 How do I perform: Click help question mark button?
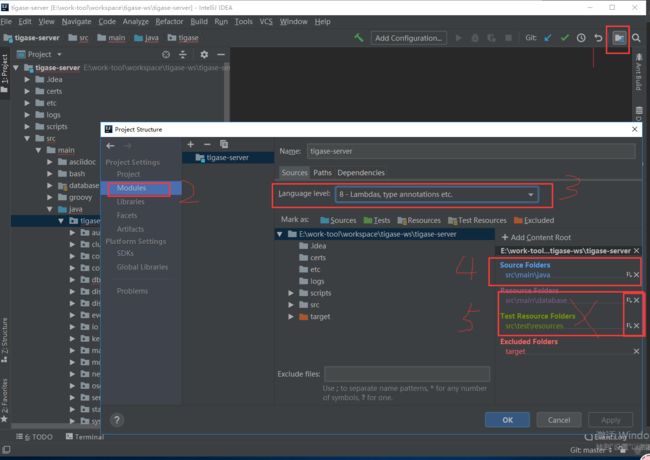117,420
